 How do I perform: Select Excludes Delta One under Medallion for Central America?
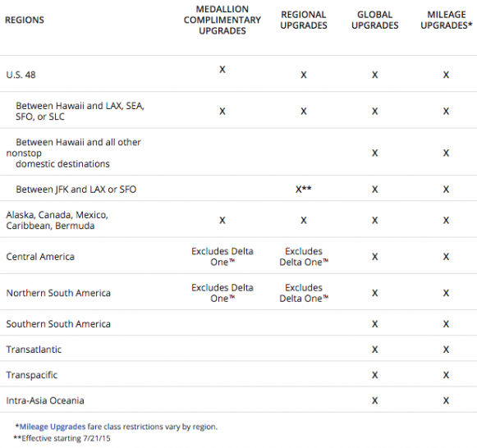pyautogui.click(x=222, y=257)
